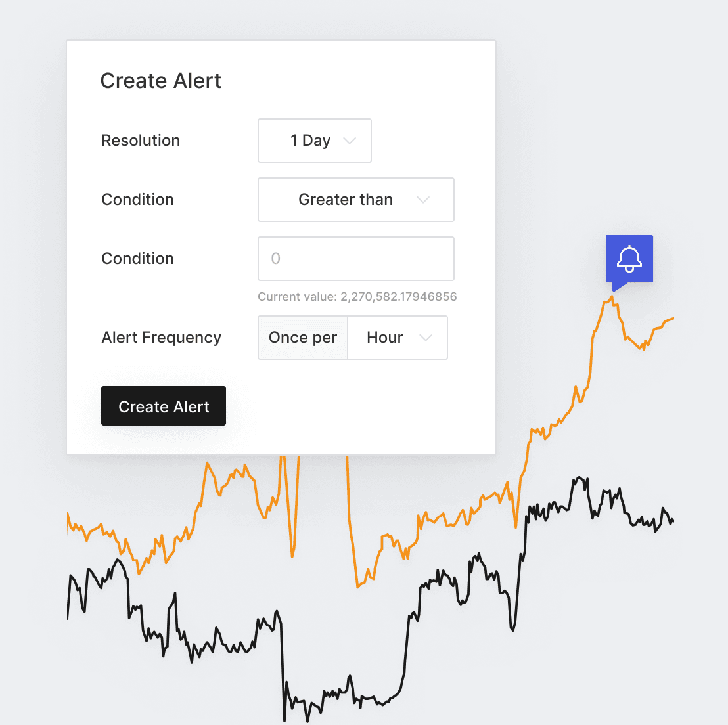The height and width of the screenshot is (725, 728).
Task: Click the Condition label beside Greater than
Action: point(137,200)
